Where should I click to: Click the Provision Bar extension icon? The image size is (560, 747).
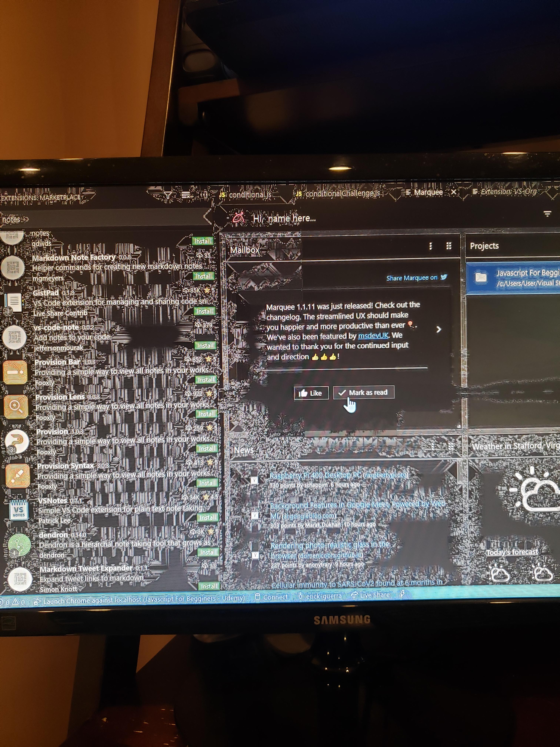point(15,372)
